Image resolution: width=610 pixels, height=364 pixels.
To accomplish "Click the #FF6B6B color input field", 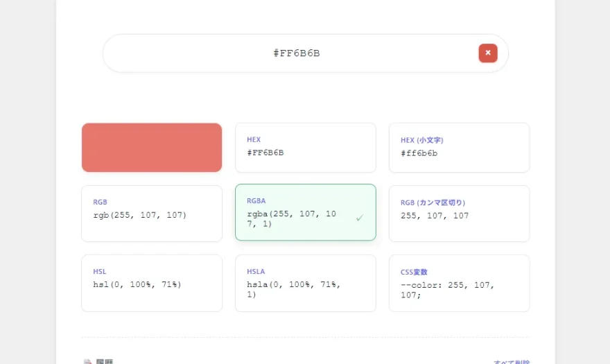I will 296,53.
